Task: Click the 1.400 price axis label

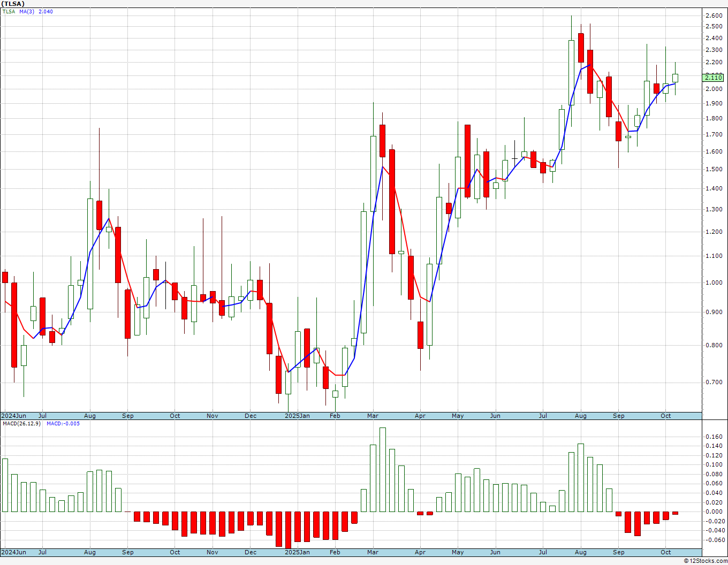Action: (714, 188)
